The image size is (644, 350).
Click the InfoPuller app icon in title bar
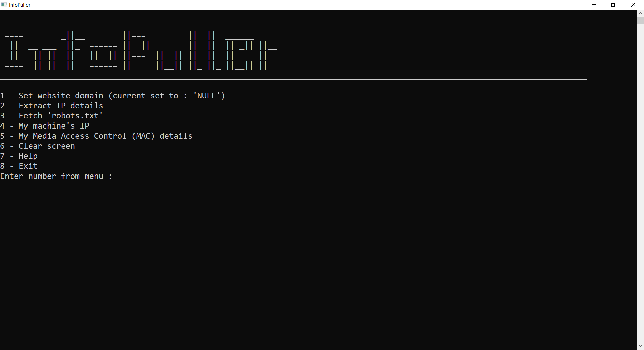click(x=4, y=5)
